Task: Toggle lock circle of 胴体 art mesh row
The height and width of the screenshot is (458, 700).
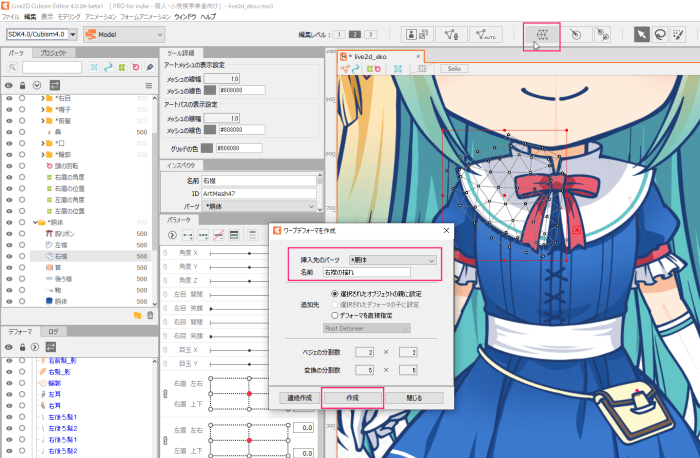Action: click(x=22, y=301)
